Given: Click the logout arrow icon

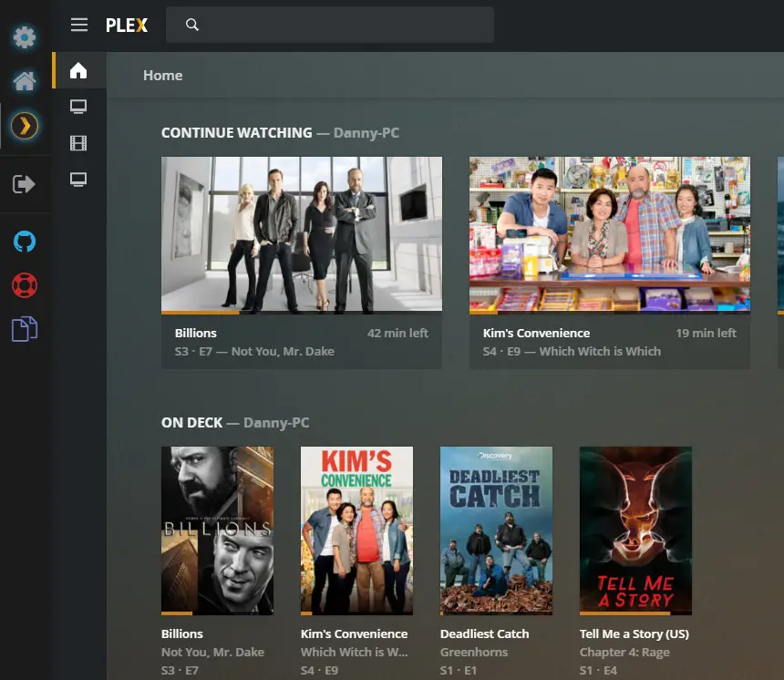Looking at the screenshot, I should pyautogui.click(x=24, y=184).
